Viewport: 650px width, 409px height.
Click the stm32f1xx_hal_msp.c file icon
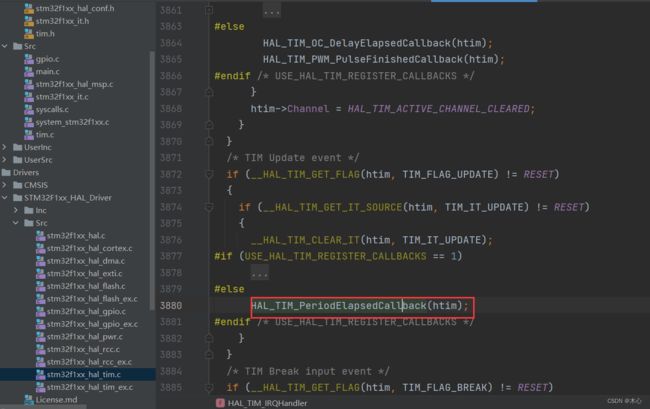[x=29, y=84]
